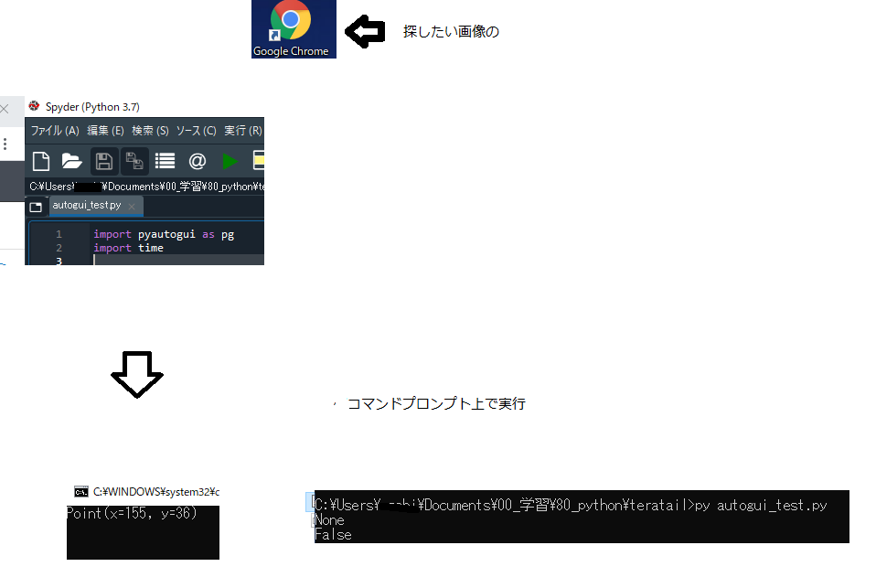Click the Spyder logo in title bar
The height and width of the screenshot is (588, 876).
pyautogui.click(x=35, y=106)
